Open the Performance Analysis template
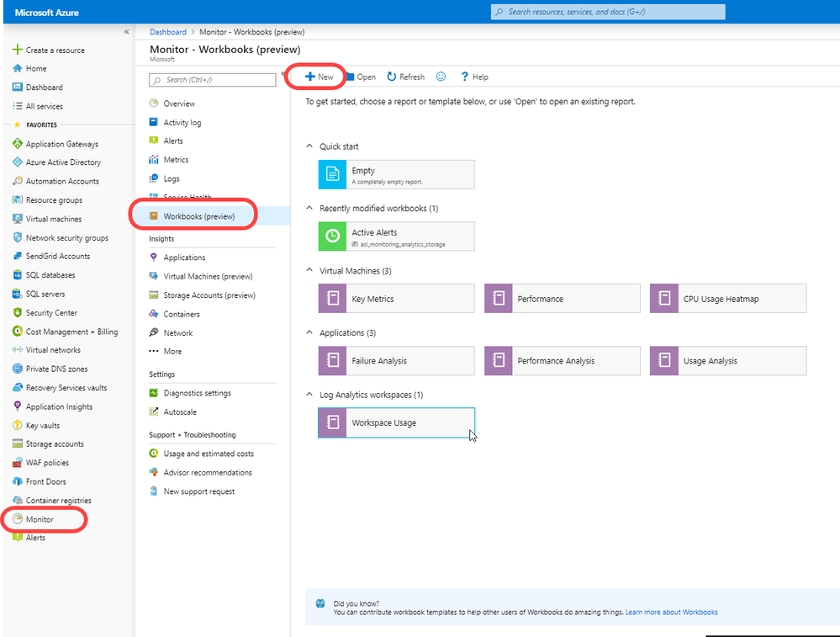This screenshot has width=840, height=637. (562, 361)
